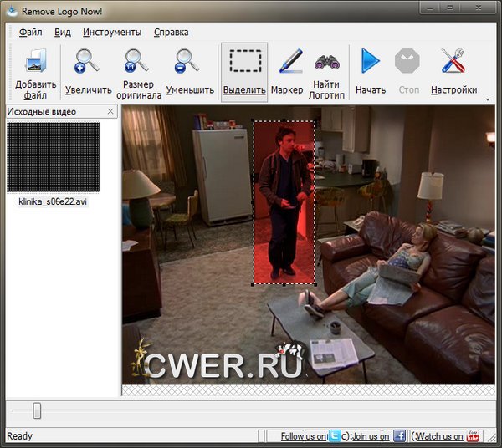Open the Инструменты menu
This screenshot has width=502, height=448.
(112, 33)
